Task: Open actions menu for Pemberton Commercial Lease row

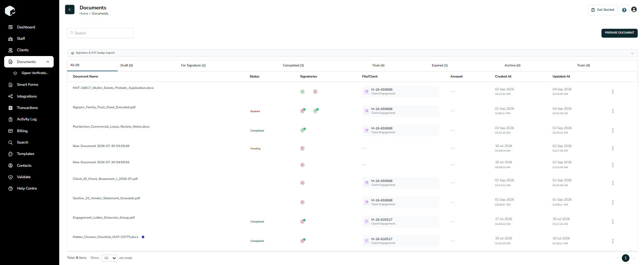Action: (613, 130)
